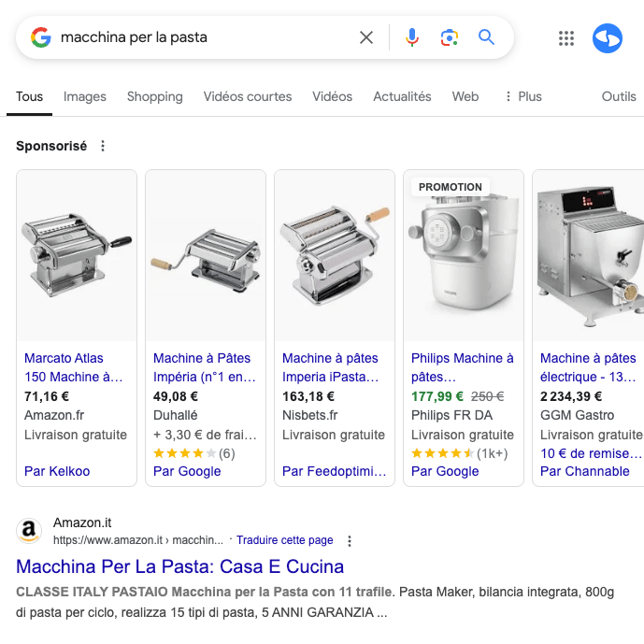Click the Google logo in search bar
The width and height of the screenshot is (644, 644).
point(41,37)
